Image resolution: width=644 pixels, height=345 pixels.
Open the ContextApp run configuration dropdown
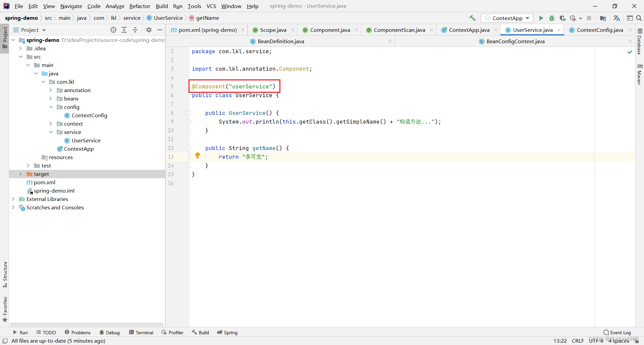point(507,18)
